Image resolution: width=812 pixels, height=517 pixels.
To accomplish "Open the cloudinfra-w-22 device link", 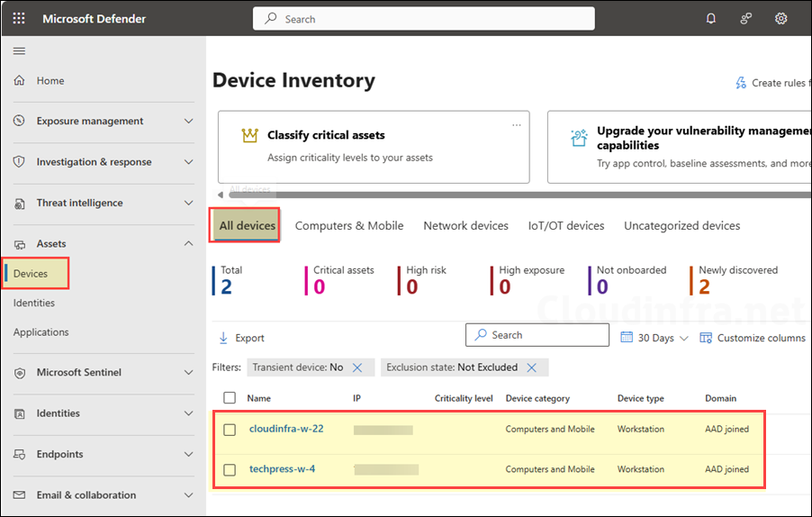I will coord(286,429).
